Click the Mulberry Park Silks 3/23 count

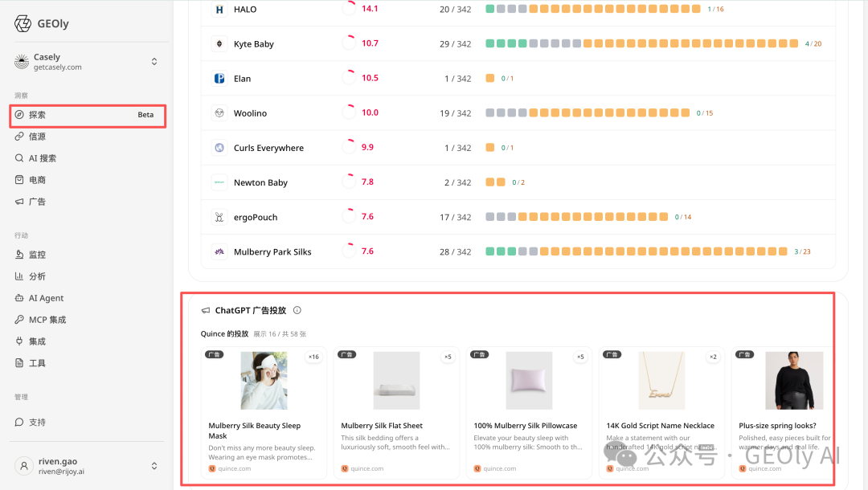point(802,251)
